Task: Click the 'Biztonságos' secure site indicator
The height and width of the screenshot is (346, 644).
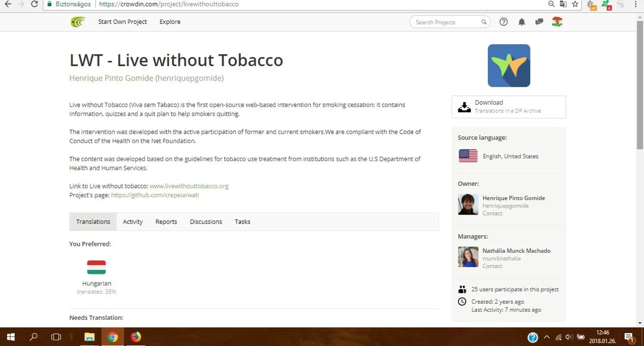Action: click(68, 4)
